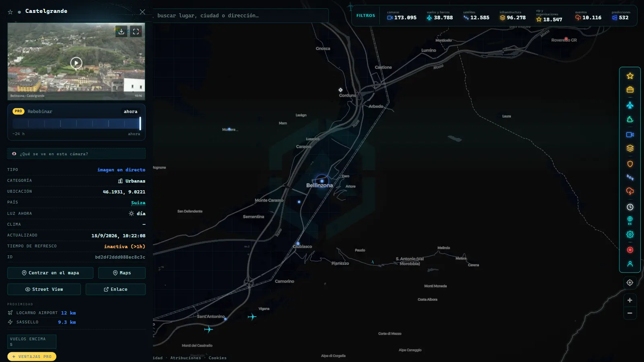The image size is (644, 362).
Task: Select the ship vessels icon in sidebar
Action: (630, 119)
